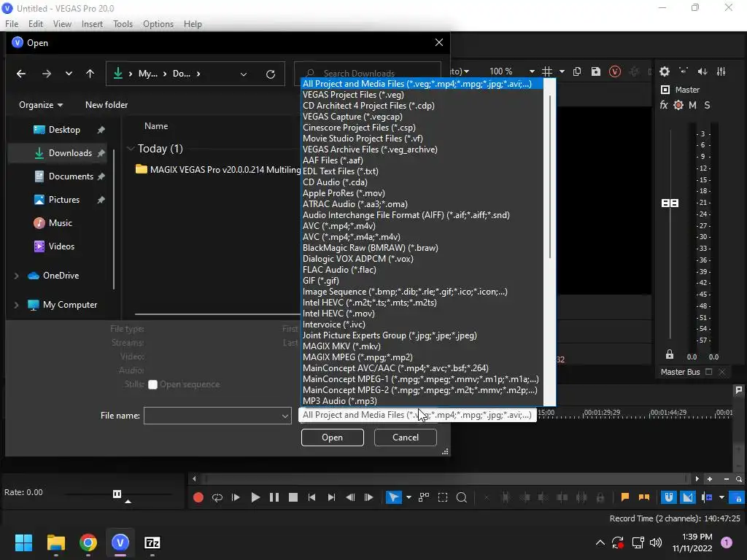The image size is (747, 560).
Task: Toggle Dim Output speaker icon
Action: (x=703, y=71)
